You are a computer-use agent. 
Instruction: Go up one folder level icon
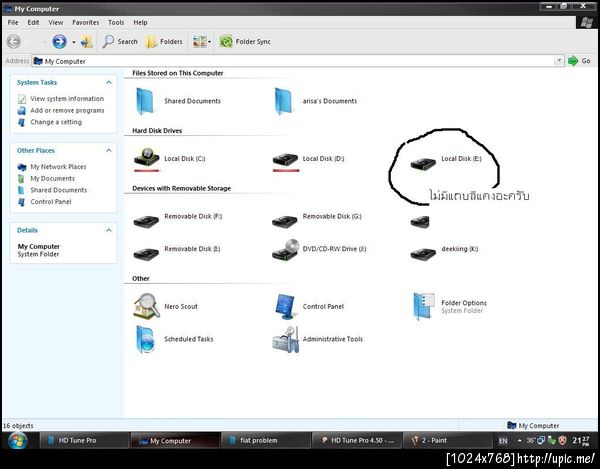(x=86, y=41)
